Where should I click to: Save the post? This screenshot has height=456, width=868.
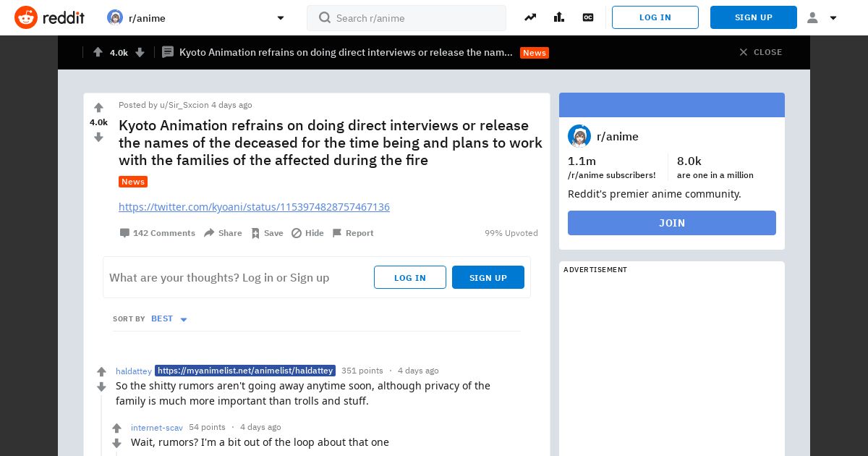pyautogui.click(x=267, y=233)
